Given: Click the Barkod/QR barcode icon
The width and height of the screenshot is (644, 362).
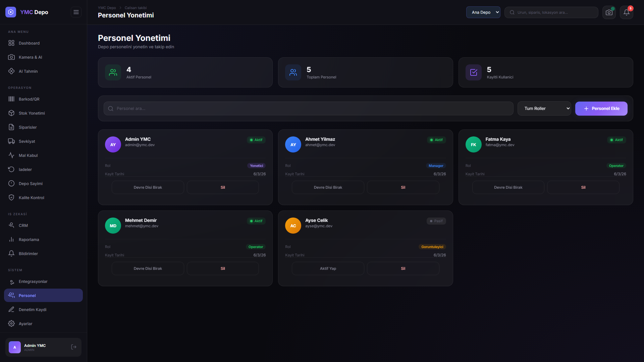Looking at the screenshot, I should [x=11, y=99].
